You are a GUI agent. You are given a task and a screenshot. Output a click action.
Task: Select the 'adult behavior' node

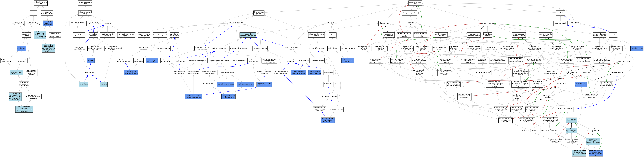coord(332,48)
